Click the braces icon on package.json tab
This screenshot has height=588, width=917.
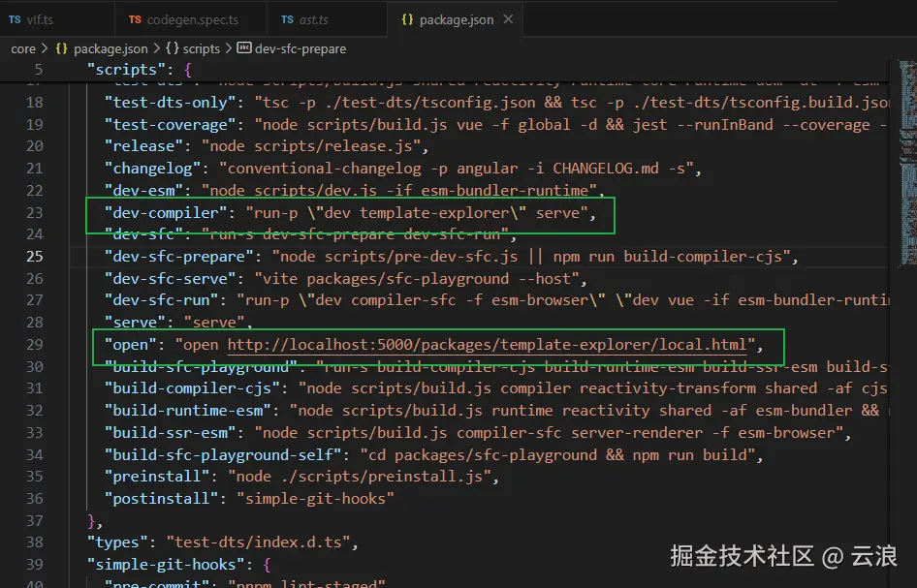[408, 19]
